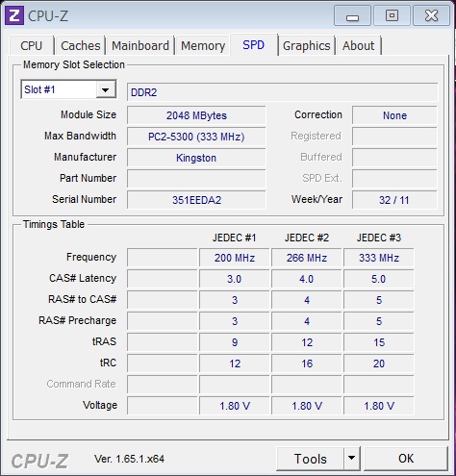Click the 200 MHz frequency cell
Image resolution: width=456 pixels, height=476 pixels.
[235, 258]
